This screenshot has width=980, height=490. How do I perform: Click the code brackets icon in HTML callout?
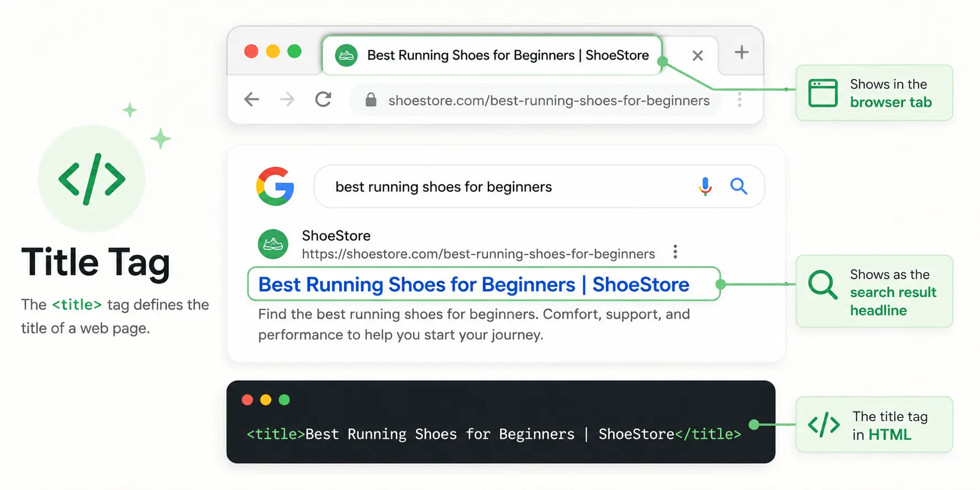pos(824,425)
